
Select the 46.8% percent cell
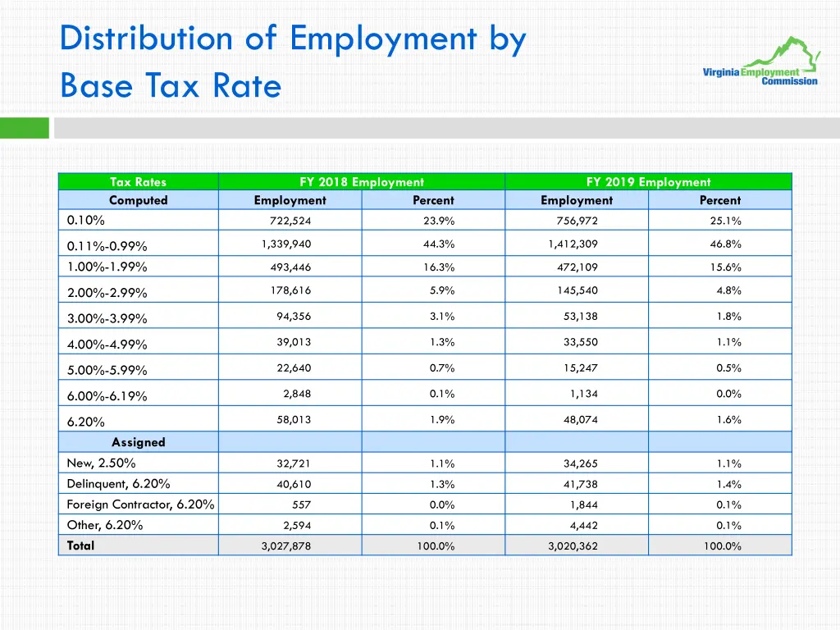[x=725, y=244]
